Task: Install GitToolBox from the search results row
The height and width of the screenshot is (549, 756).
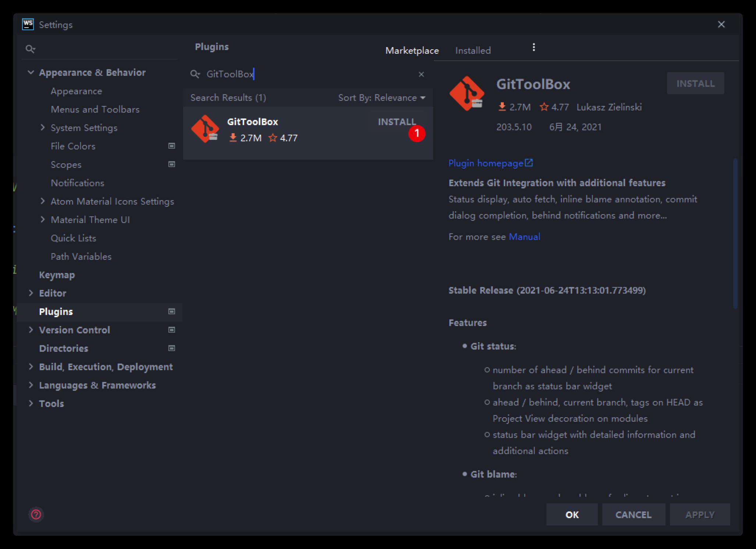Action: pyautogui.click(x=397, y=122)
